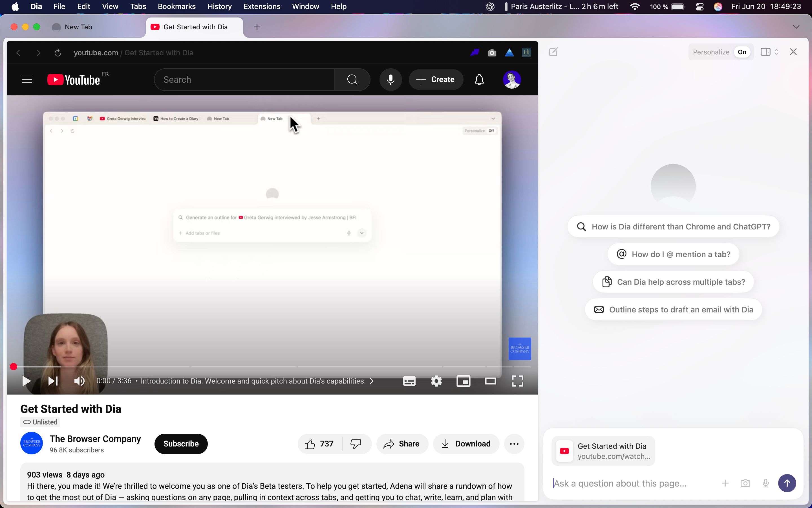Select Can Dia help across multiple tabs suggestion

(673, 282)
